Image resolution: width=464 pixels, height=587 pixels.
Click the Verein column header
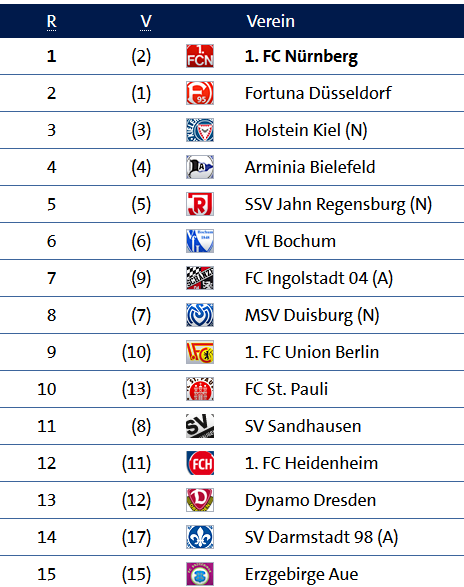pyautogui.click(x=270, y=21)
